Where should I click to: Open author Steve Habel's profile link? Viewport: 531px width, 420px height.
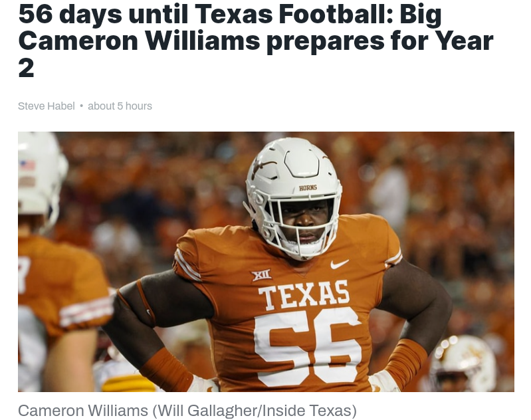pos(46,106)
